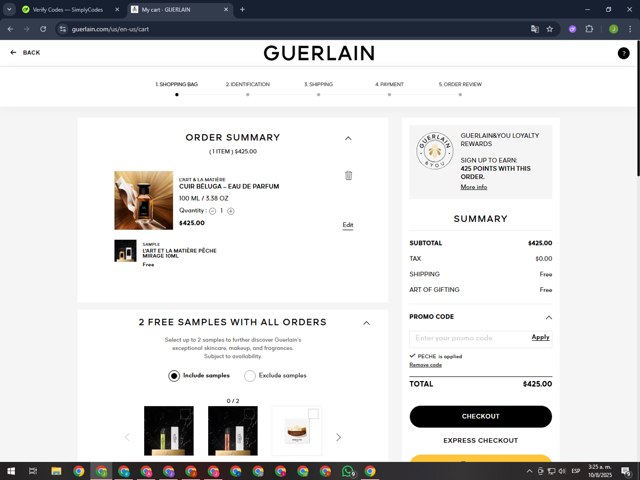
Task: Check the pink sample vial checkbox
Action: click(249, 414)
